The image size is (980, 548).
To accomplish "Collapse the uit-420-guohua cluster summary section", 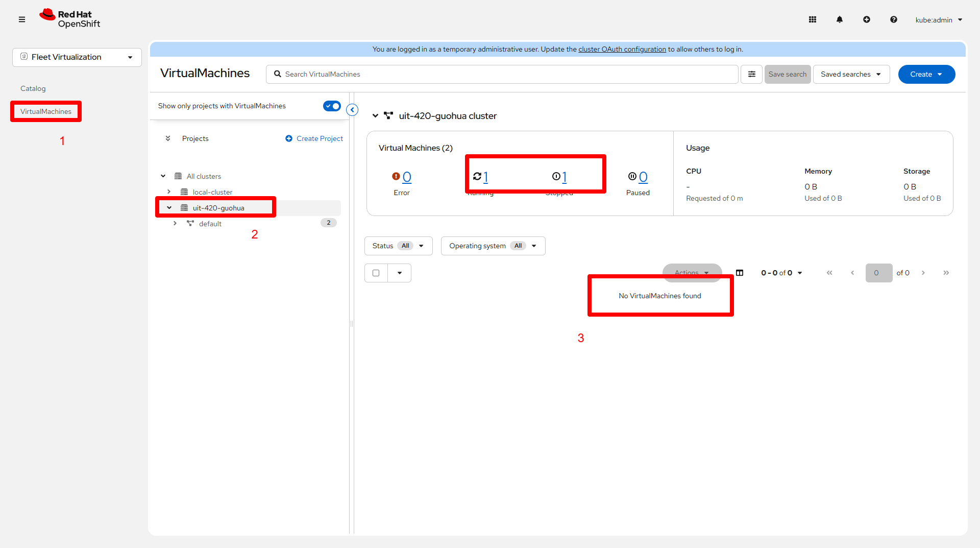I will pyautogui.click(x=376, y=116).
